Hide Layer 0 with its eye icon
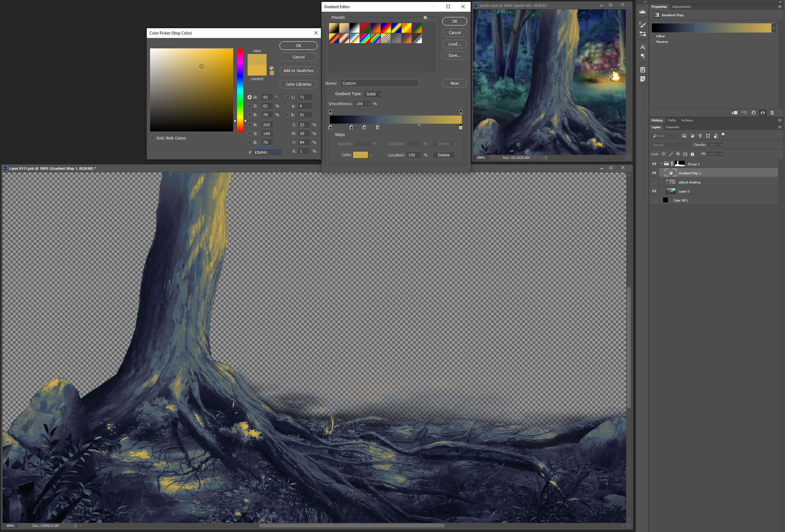The height and width of the screenshot is (532, 785). 654,192
